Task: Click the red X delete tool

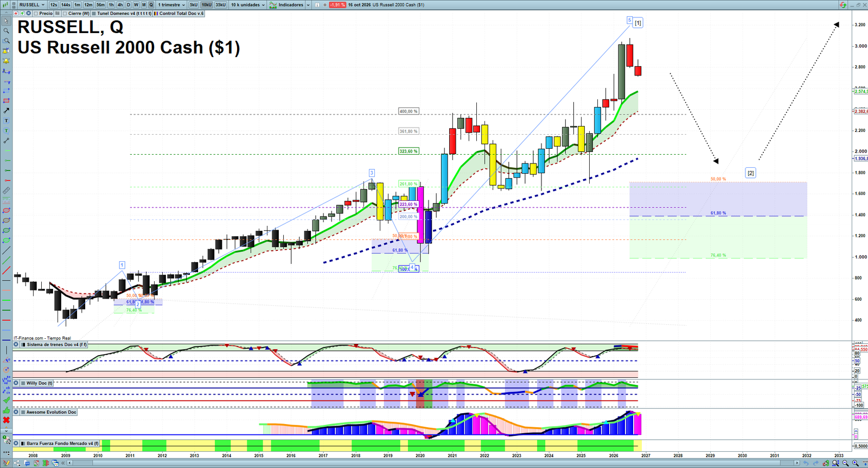Action: click(x=6, y=420)
